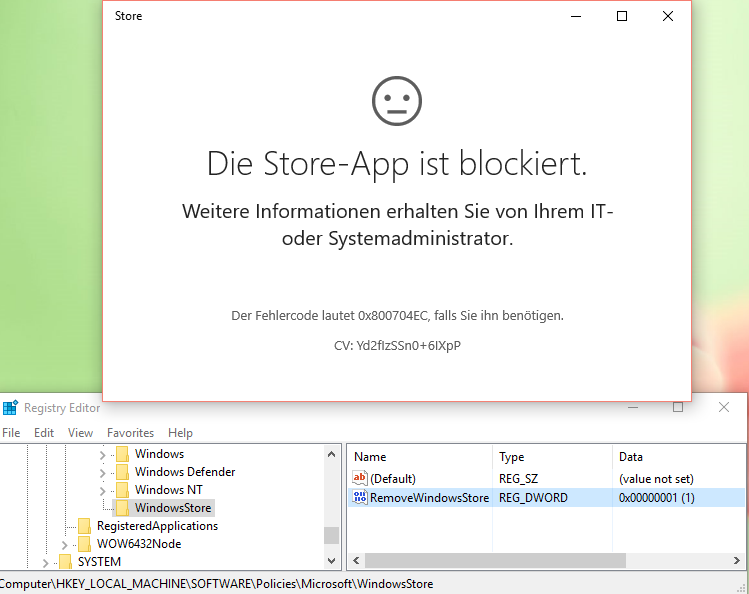Maximize the Registry Editor window
This screenshot has height=594, width=749.
pyautogui.click(x=678, y=407)
